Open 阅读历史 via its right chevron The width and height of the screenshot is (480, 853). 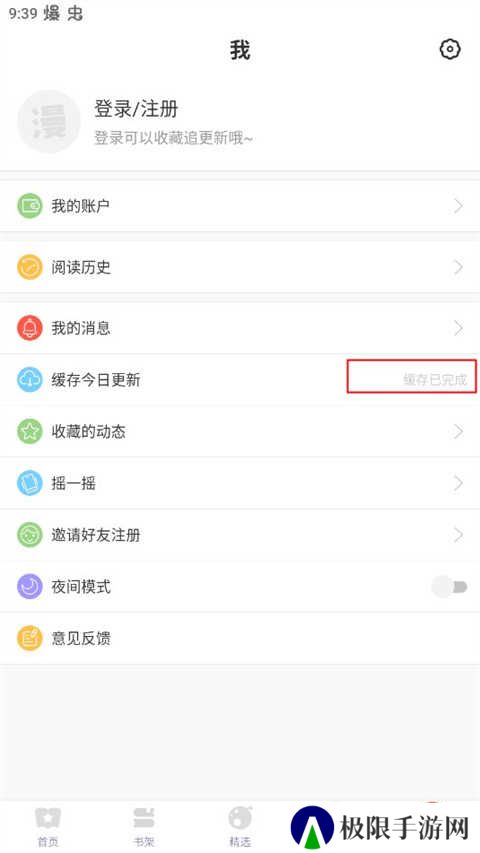coord(459,267)
